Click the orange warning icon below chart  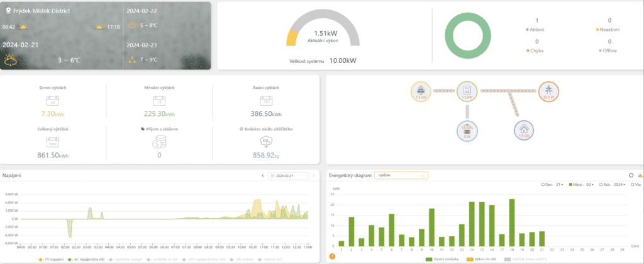pyautogui.click(x=332, y=256)
